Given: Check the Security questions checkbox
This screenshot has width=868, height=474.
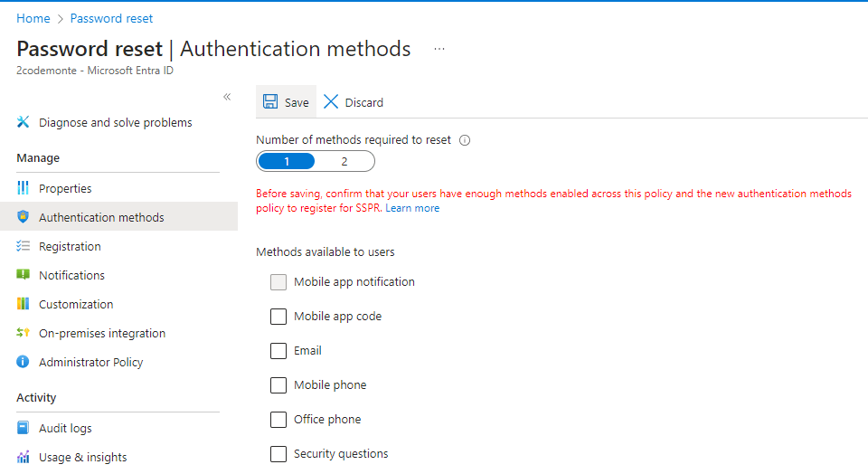Looking at the screenshot, I should (x=278, y=454).
